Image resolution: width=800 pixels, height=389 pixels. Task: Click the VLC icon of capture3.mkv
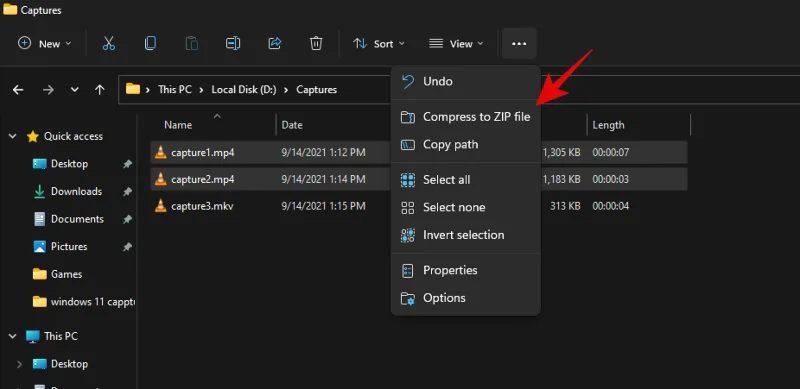pos(161,206)
